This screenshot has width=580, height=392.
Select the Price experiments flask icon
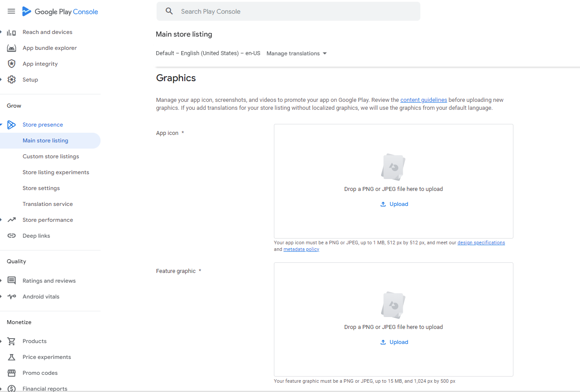pos(11,357)
